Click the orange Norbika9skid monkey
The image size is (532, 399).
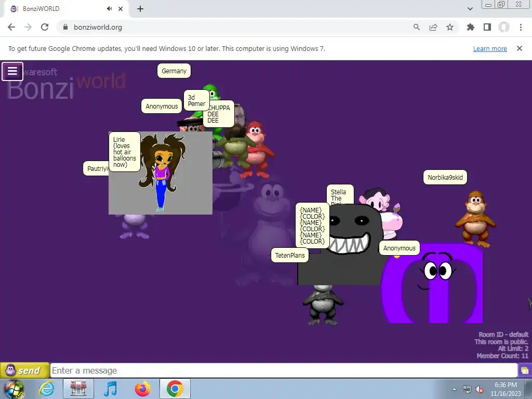pyautogui.click(x=475, y=219)
